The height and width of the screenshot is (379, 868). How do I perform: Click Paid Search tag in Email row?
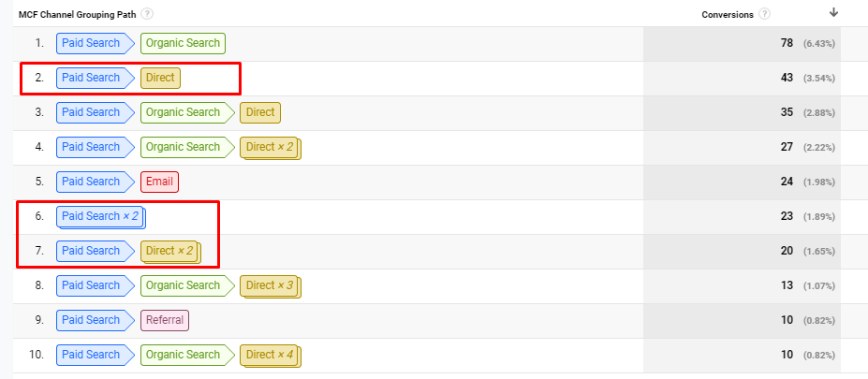(x=91, y=182)
